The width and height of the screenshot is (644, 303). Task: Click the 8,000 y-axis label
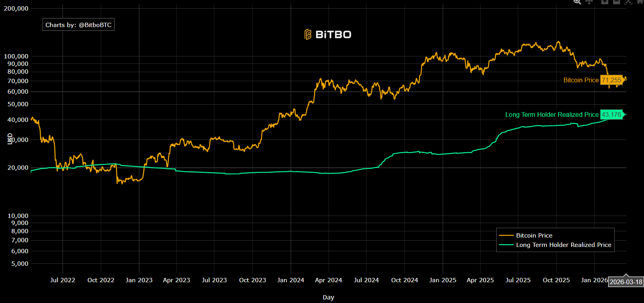tap(20, 231)
